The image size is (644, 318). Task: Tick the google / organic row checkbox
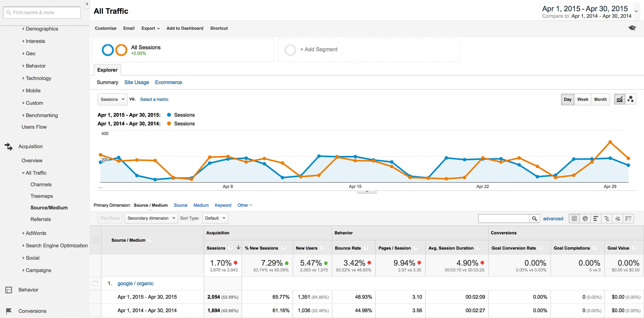pyautogui.click(x=96, y=283)
